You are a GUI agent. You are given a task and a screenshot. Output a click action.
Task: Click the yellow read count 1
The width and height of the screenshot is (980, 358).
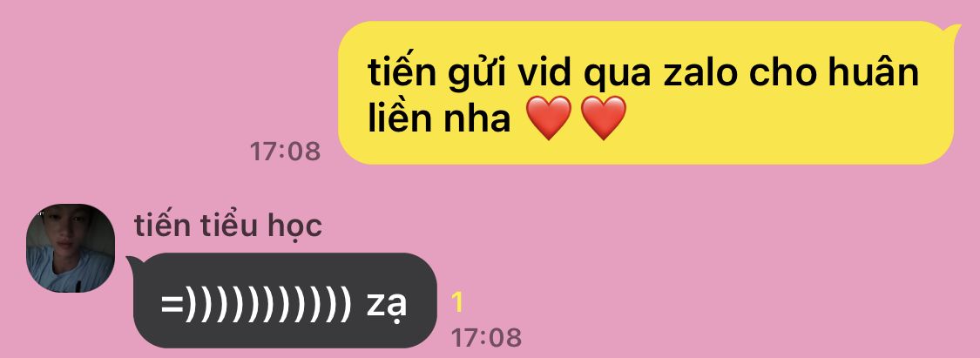457,302
